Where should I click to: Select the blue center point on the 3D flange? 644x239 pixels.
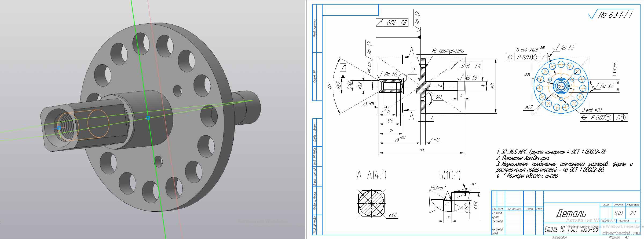click(148, 118)
